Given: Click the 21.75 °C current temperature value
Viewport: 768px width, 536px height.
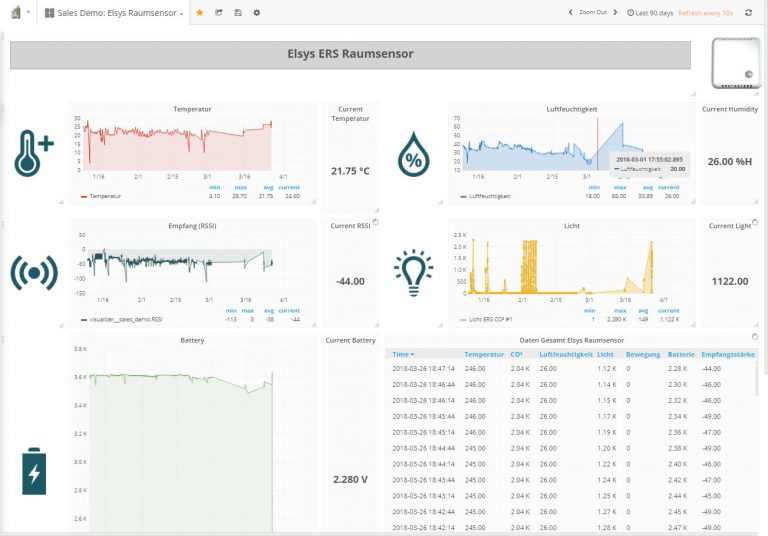Looking at the screenshot, I should (x=350, y=171).
